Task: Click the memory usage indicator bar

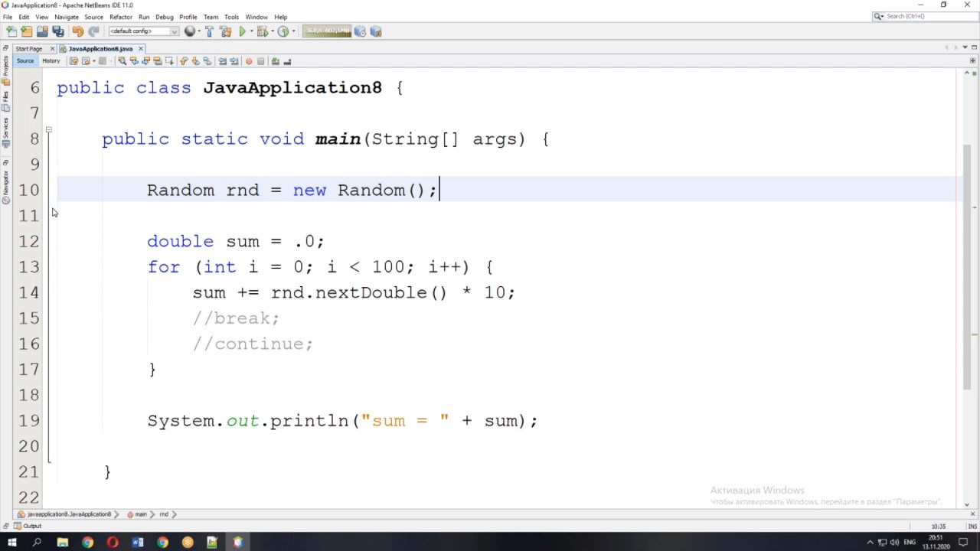Action: pyautogui.click(x=327, y=31)
